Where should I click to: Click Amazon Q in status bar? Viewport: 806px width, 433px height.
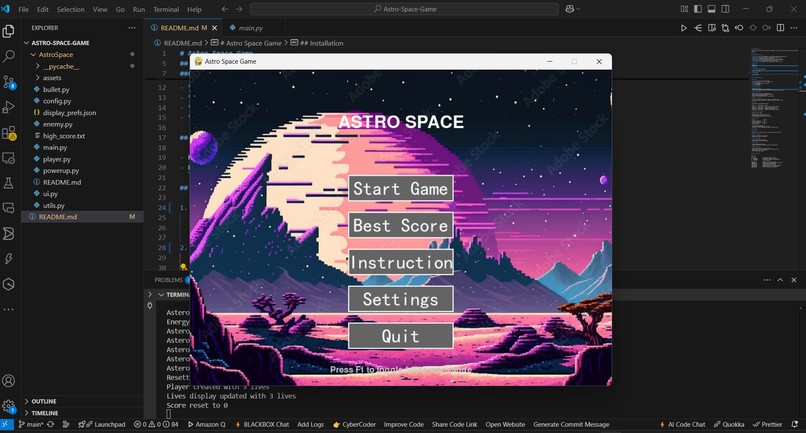coord(207,425)
